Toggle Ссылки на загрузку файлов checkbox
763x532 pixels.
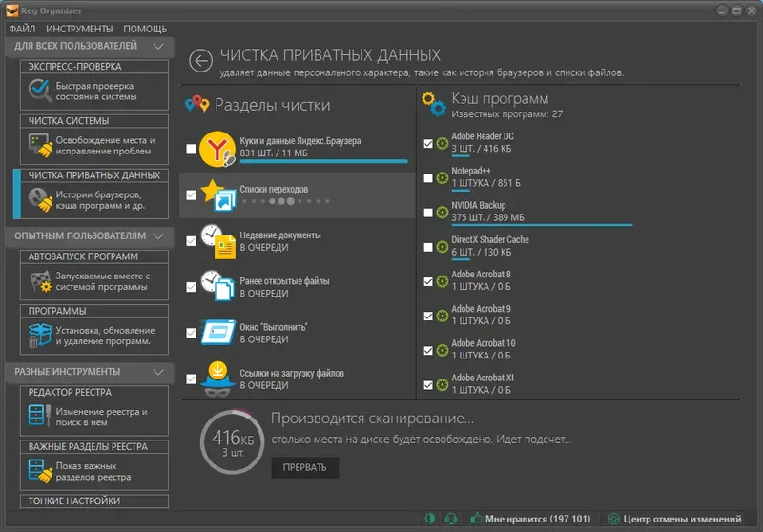(x=192, y=379)
